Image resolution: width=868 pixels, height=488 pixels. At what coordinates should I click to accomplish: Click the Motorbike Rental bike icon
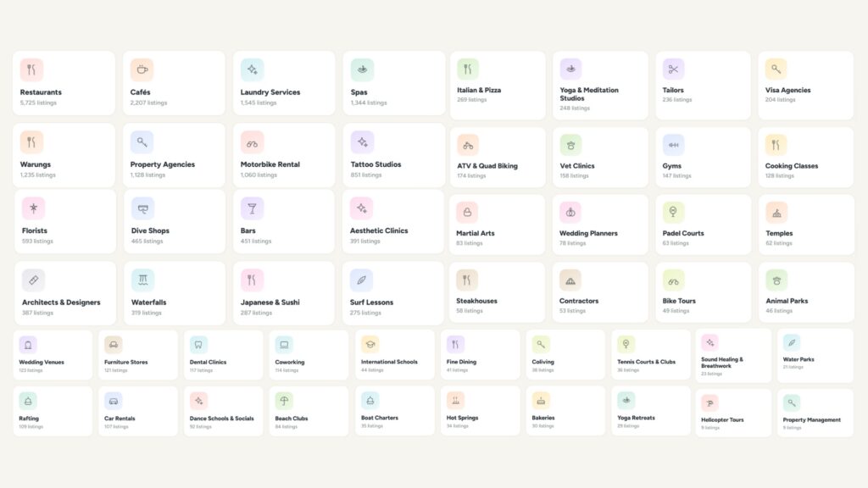[x=252, y=142]
